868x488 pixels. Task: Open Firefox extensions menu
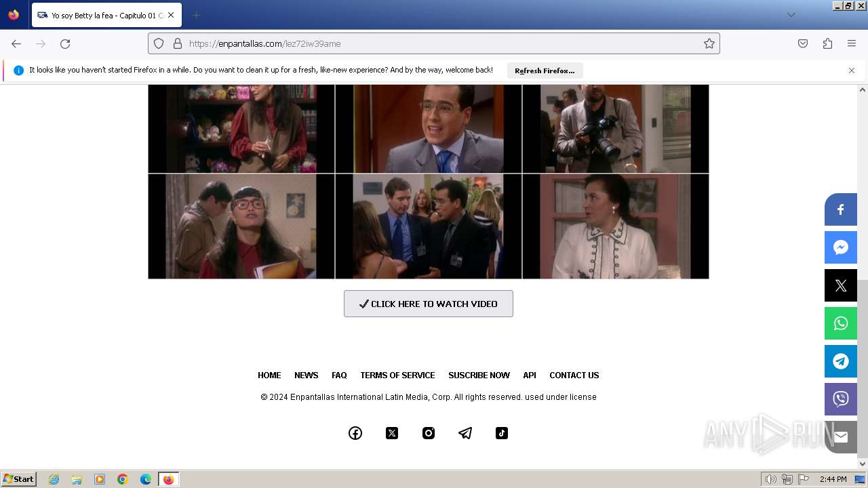tap(827, 43)
